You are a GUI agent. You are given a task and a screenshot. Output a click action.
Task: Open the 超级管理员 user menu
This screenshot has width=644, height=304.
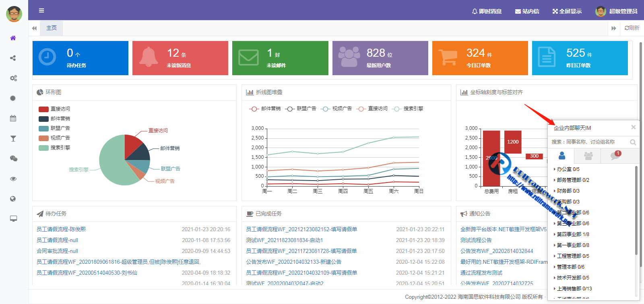(x=616, y=11)
